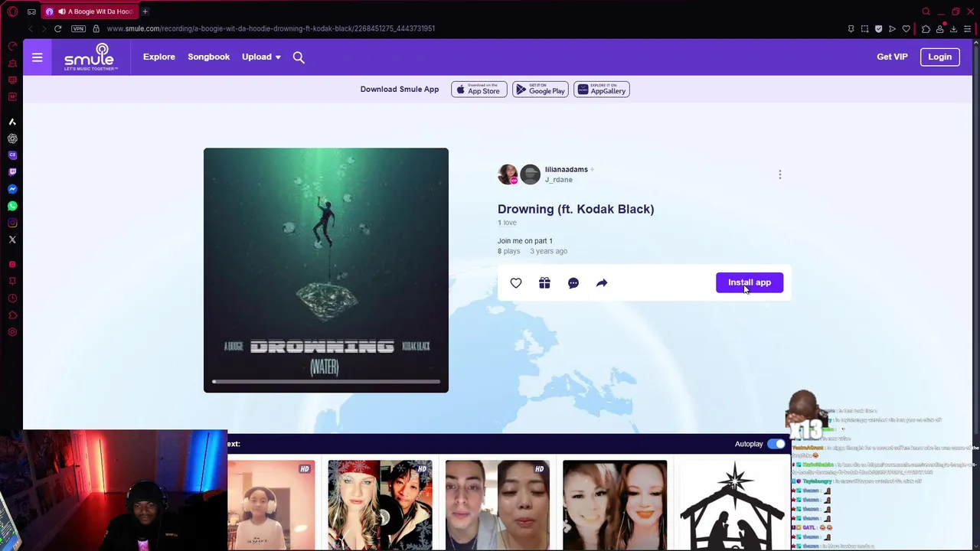The height and width of the screenshot is (551, 980).
Task: Click the Login button
Action: point(939,57)
